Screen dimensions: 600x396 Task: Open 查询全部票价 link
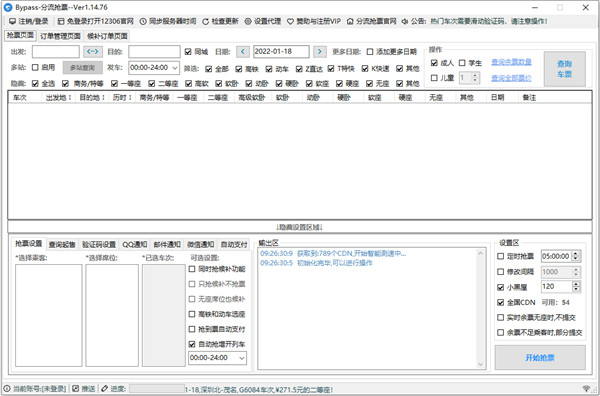click(x=511, y=78)
